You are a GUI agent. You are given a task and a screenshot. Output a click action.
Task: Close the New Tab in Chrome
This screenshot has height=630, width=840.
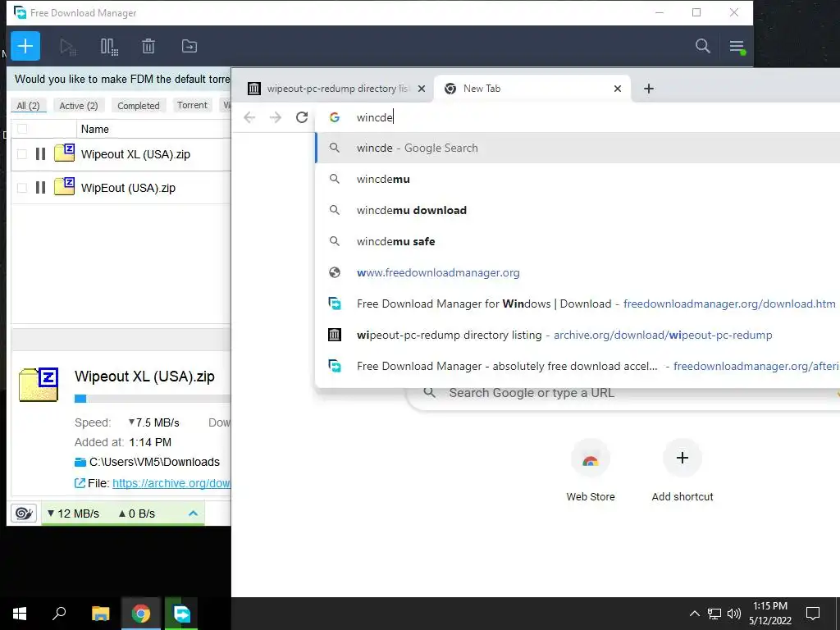617,89
